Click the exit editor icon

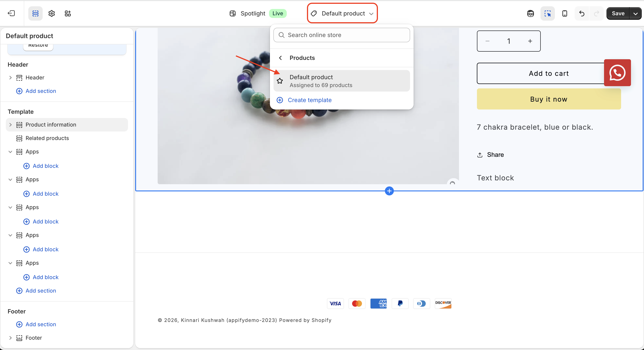11,13
